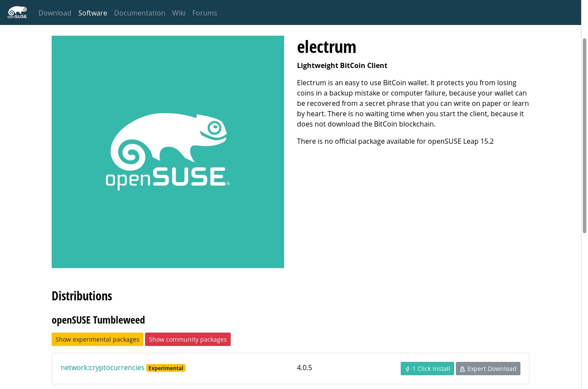
Task: Click the Expert Download button
Action: (x=488, y=369)
